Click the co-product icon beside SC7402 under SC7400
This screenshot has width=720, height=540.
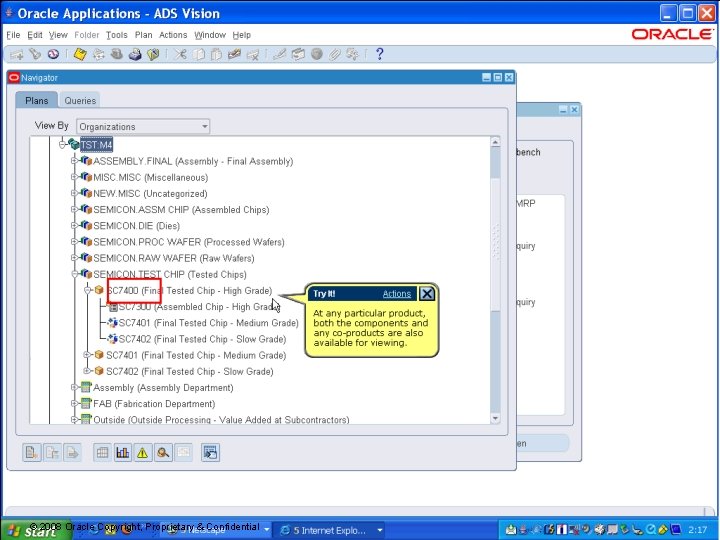112,339
